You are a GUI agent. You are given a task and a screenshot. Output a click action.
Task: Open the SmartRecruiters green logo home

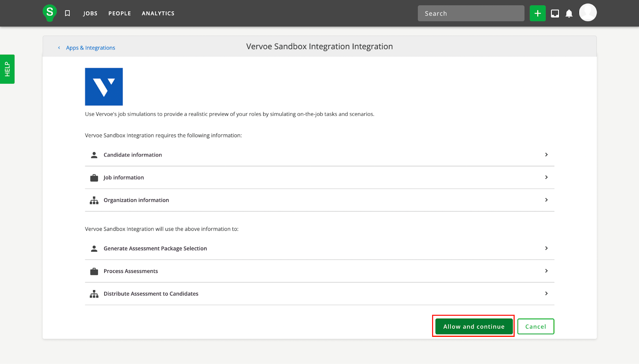pyautogui.click(x=50, y=13)
